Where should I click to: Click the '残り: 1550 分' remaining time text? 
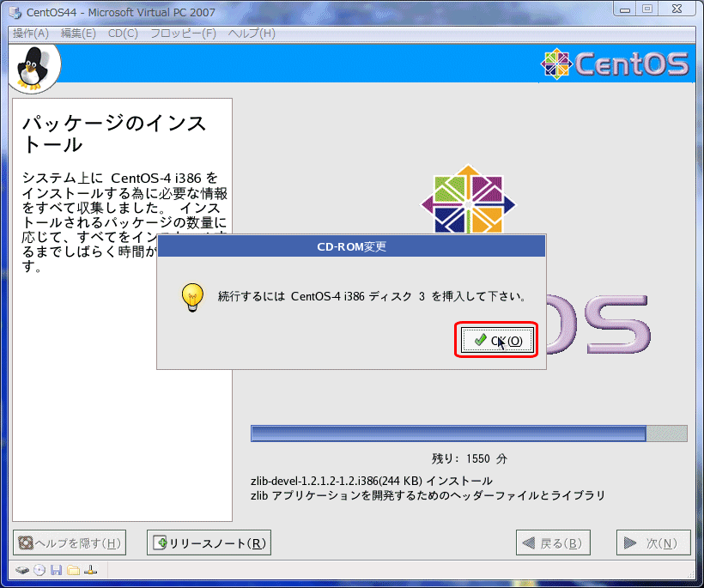[469, 458]
